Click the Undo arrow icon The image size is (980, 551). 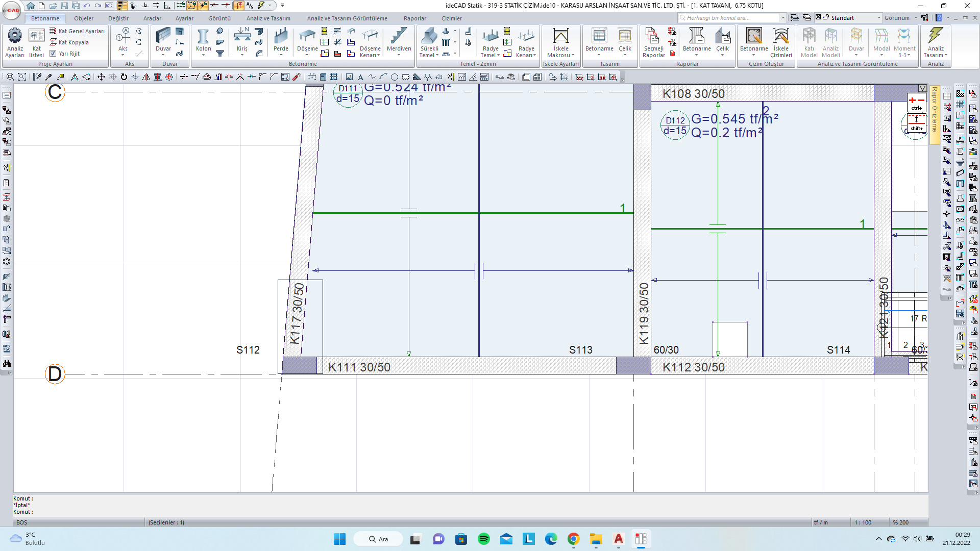pos(87,6)
